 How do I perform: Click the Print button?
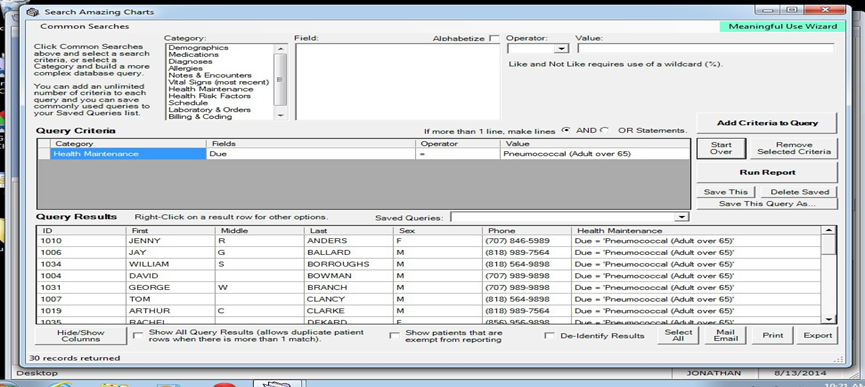tap(772, 336)
